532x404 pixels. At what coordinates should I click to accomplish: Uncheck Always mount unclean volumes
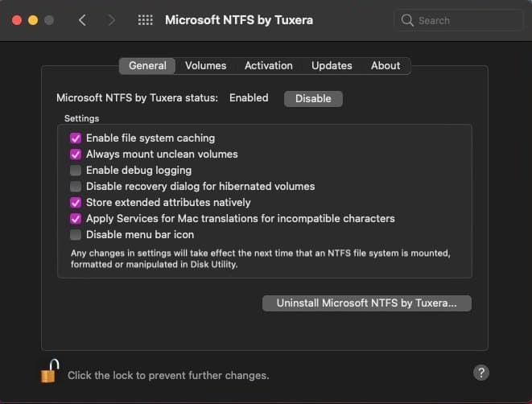tap(76, 155)
